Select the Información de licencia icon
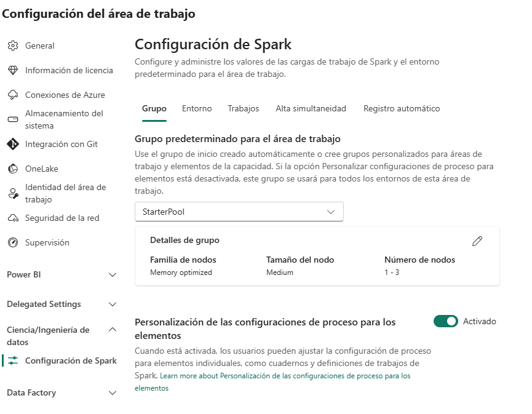The width and height of the screenshot is (532, 414). (x=13, y=70)
